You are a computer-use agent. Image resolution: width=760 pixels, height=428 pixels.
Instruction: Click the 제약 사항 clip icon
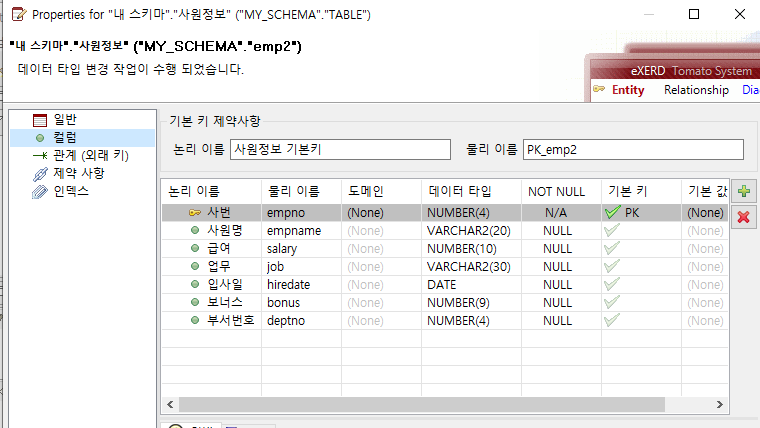click(40, 174)
